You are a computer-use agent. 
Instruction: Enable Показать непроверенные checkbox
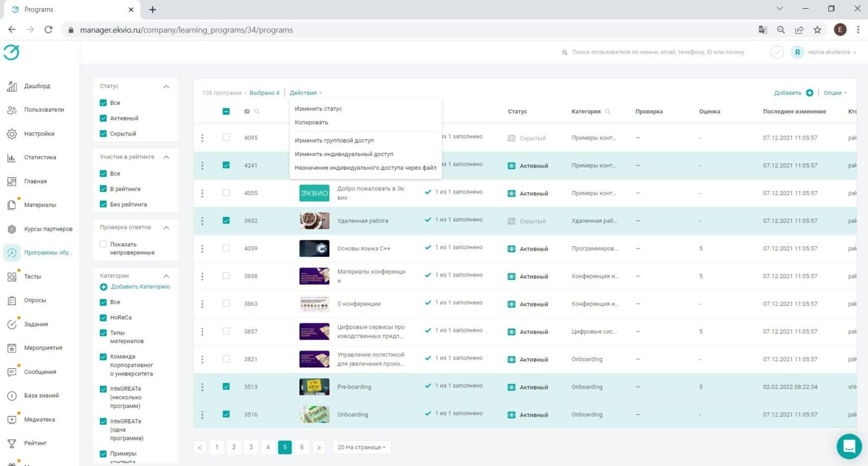[x=103, y=245]
